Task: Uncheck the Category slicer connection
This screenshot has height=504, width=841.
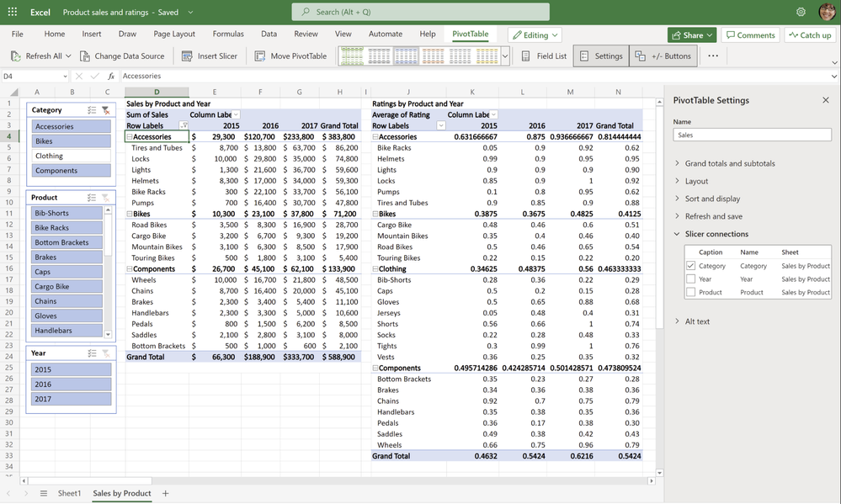Action: coord(691,266)
